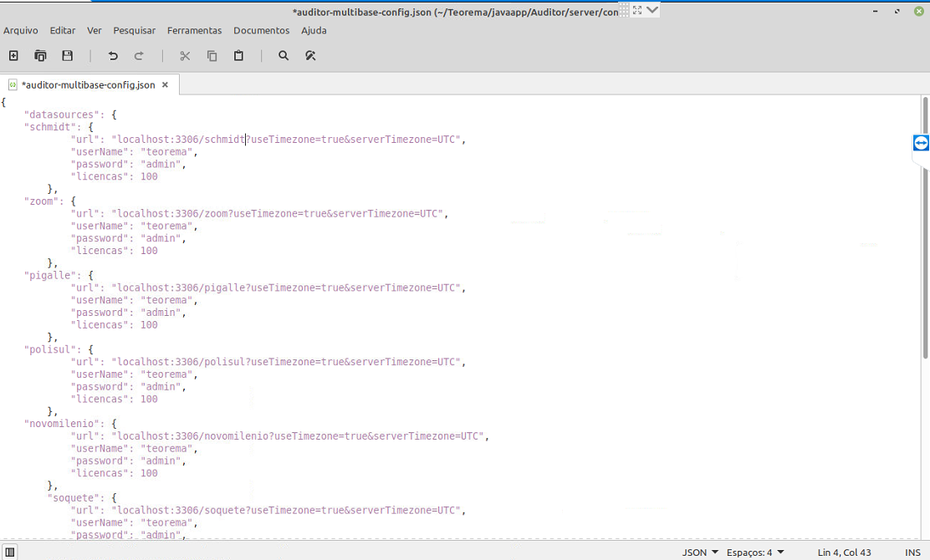Open a file using toolbar icon
This screenshot has width=930, height=560.
pyautogui.click(x=40, y=56)
